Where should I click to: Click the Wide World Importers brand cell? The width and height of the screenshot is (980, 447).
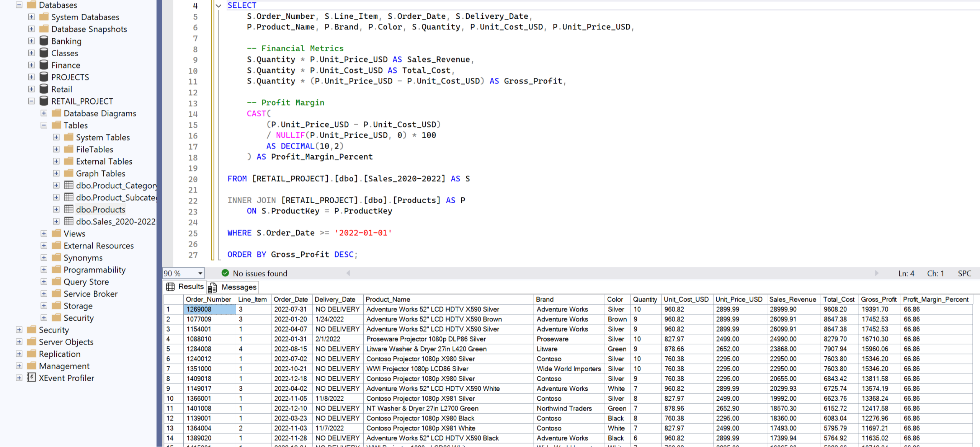[569, 369]
